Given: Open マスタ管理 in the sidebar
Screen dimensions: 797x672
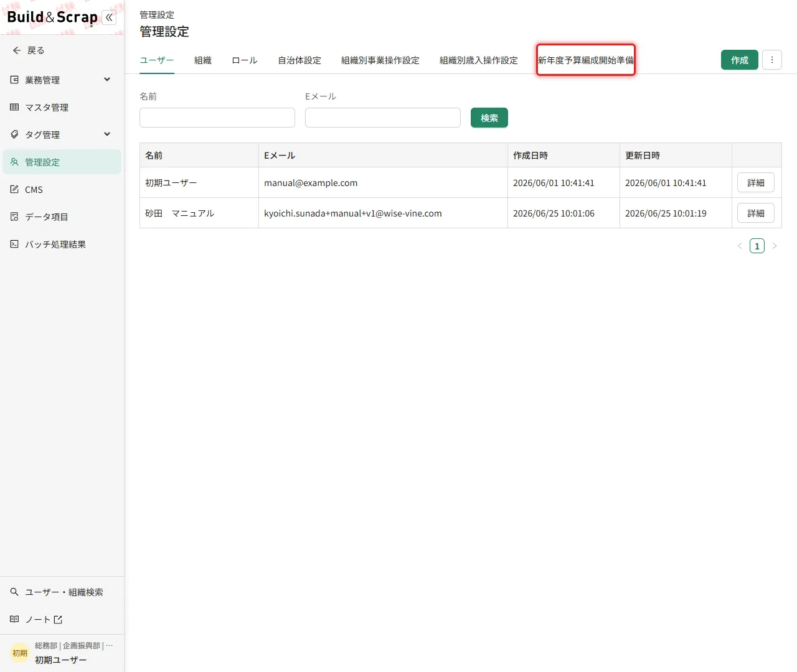Looking at the screenshot, I should pyautogui.click(x=62, y=107).
